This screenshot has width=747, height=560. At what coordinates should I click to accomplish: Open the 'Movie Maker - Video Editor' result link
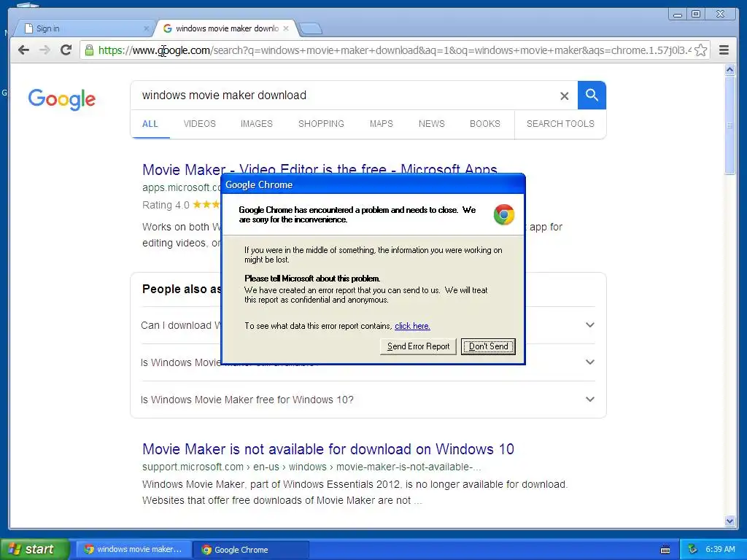point(320,169)
